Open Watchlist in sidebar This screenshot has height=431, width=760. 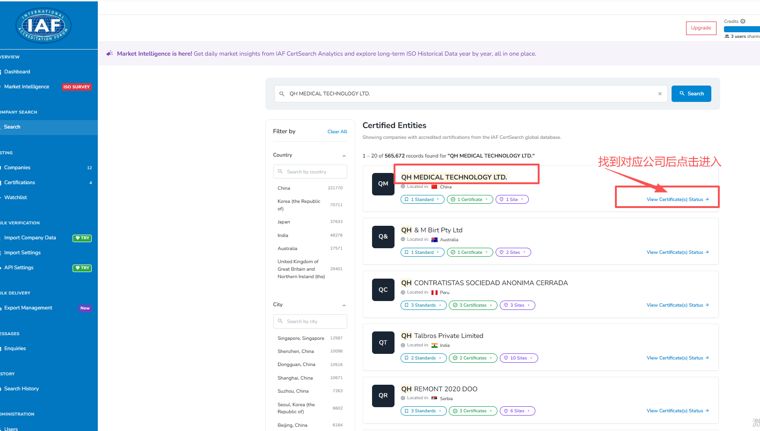coord(16,198)
